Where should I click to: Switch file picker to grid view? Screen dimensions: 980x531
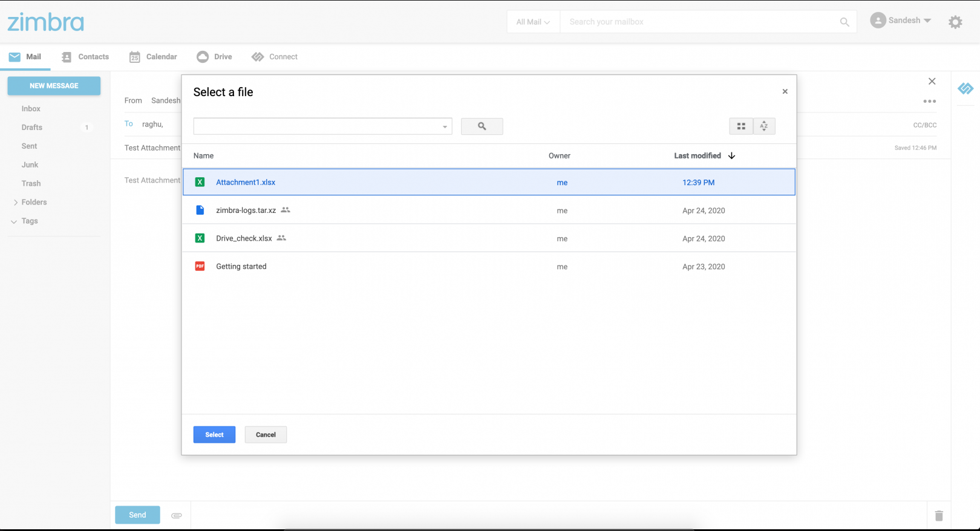click(x=741, y=126)
